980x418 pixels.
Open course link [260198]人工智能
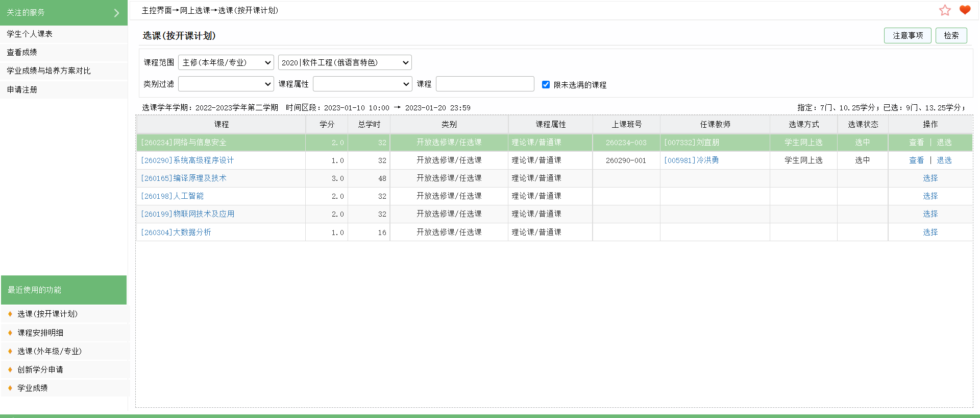[x=172, y=196]
